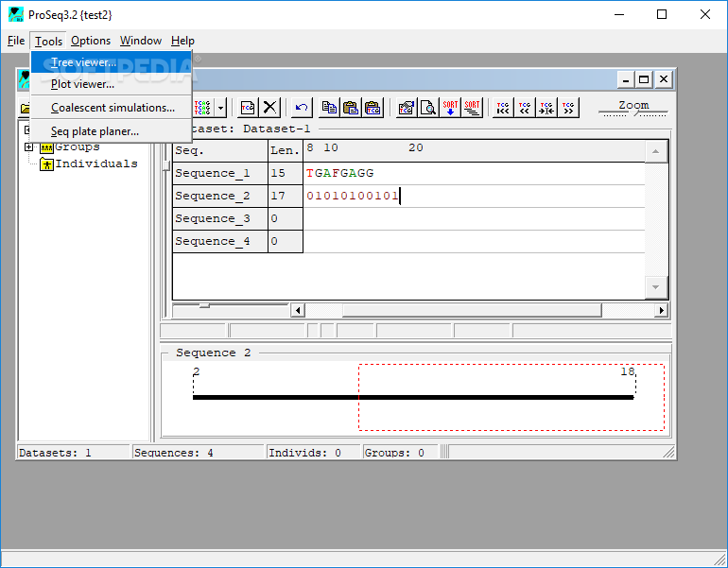Image resolution: width=728 pixels, height=568 pixels.
Task: Minimize the ProSeq3.2 main window
Action: [x=619, y=14]
